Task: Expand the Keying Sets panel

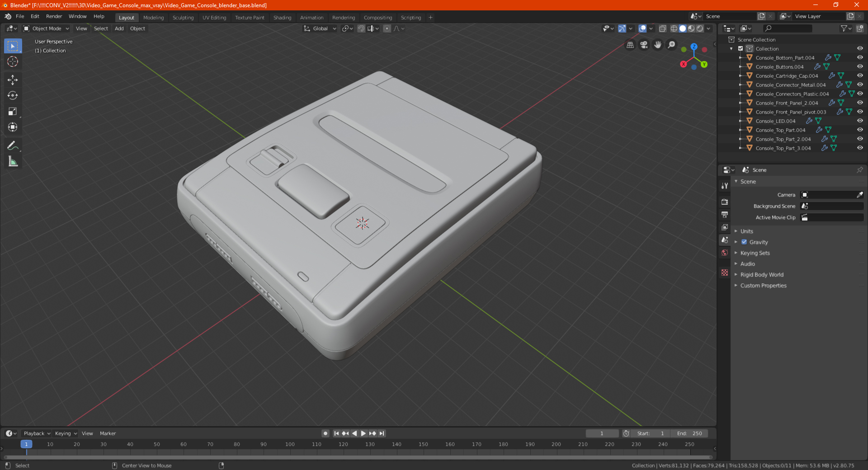Action: tap(755, 253)
